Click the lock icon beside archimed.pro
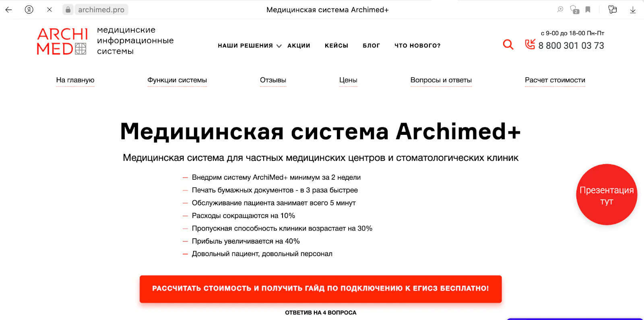The image size is (644, 320). point(68,10)
